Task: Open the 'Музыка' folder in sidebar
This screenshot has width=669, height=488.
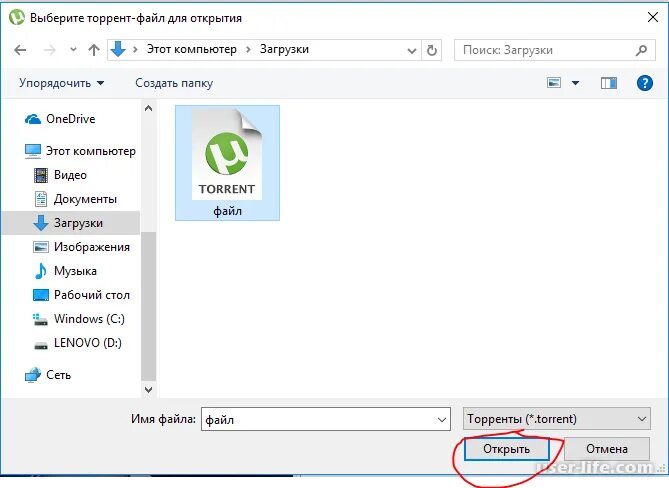Action: click(x=65, y=271)
